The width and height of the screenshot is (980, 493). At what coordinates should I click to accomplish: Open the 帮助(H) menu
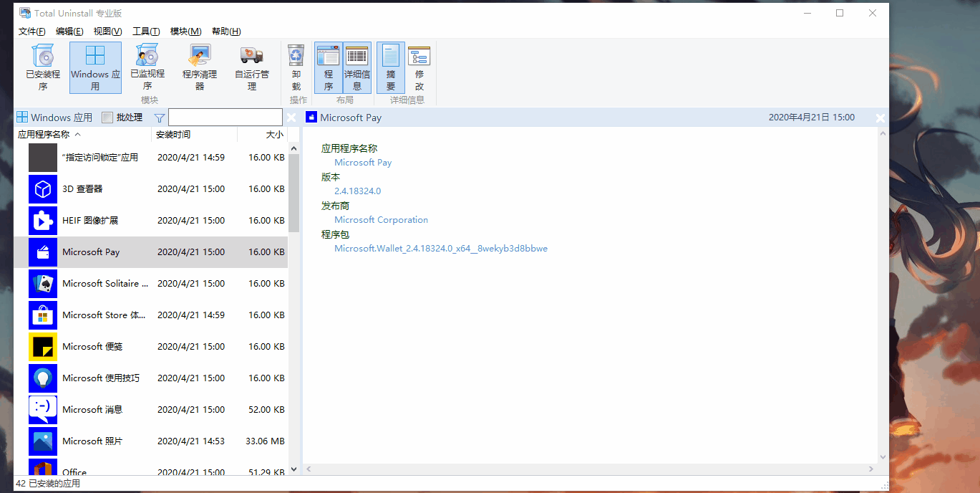(x=226, y=32)
